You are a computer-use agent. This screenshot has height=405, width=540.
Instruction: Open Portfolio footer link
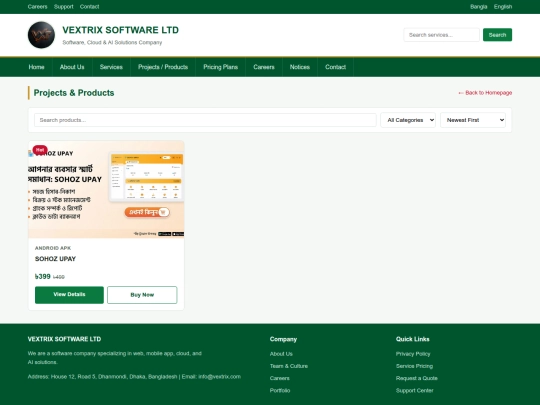280,391
